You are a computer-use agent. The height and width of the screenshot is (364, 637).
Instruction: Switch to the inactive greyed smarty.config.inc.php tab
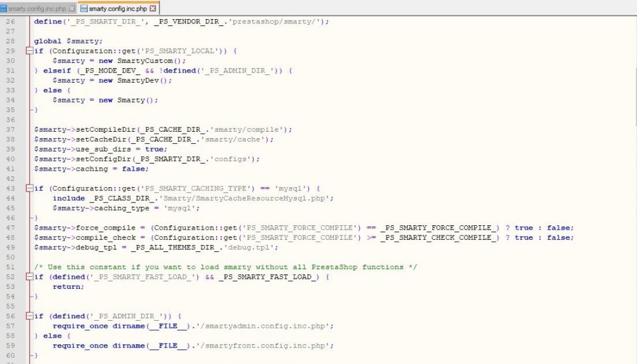37,8
